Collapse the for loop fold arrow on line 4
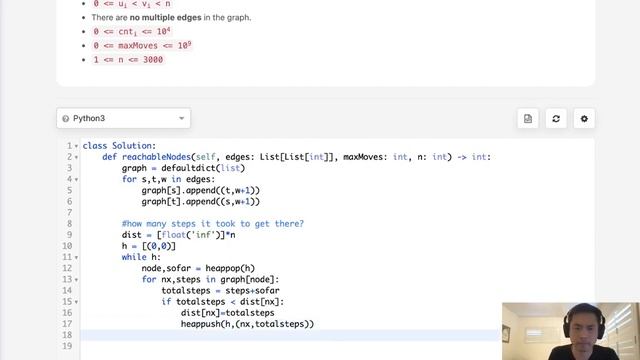 76,180
